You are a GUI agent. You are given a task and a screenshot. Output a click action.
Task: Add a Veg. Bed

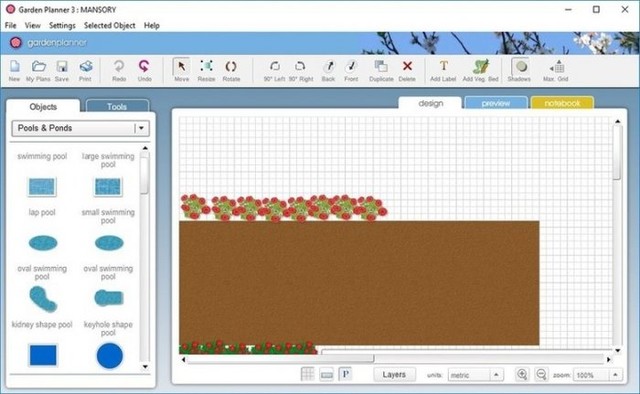coord(480,70)
